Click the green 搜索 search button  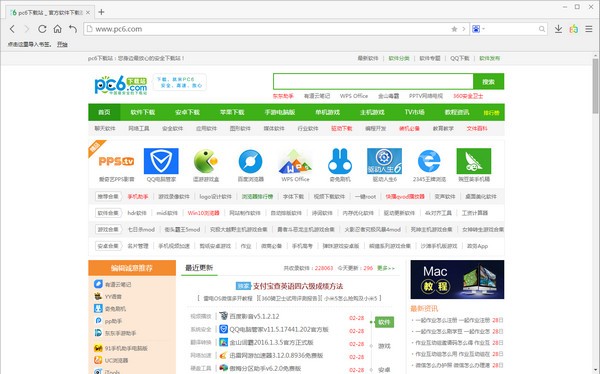tap(489, 82)
